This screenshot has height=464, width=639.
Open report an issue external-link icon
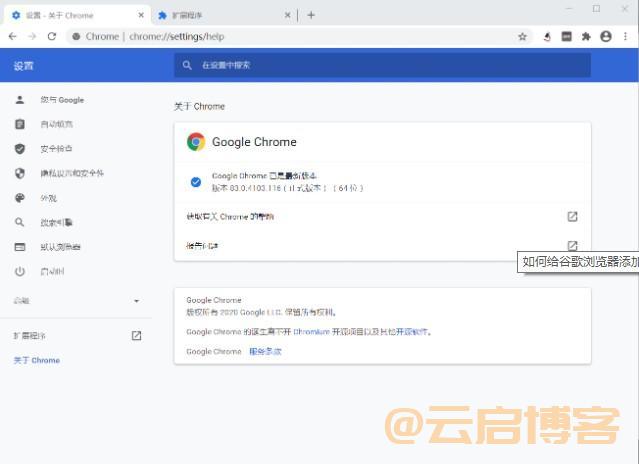pyautogui.click(x=573, y=245)
